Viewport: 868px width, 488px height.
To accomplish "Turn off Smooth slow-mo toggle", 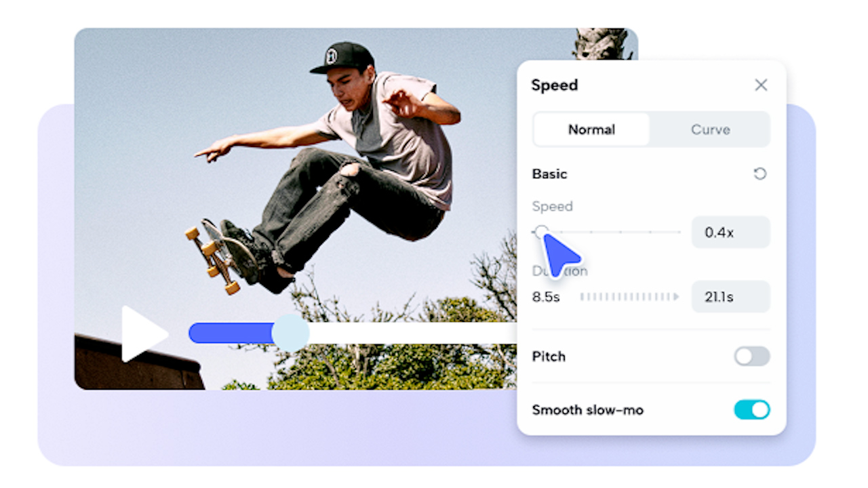I will point(752,410).
